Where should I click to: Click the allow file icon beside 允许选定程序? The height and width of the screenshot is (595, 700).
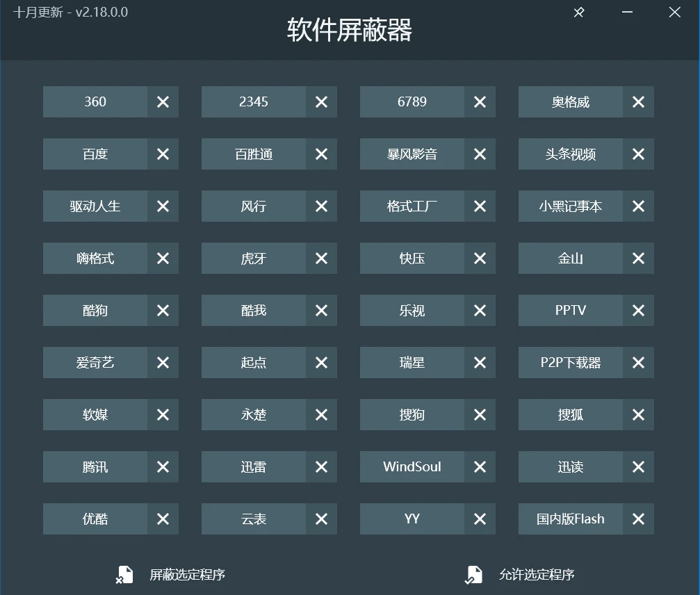point(473,575)
